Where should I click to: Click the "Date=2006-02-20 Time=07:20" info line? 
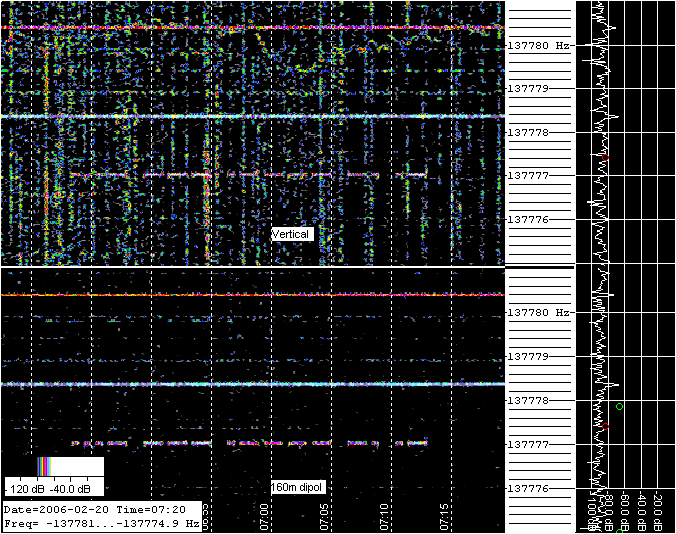pyautogui.click(x=95, y=509)
